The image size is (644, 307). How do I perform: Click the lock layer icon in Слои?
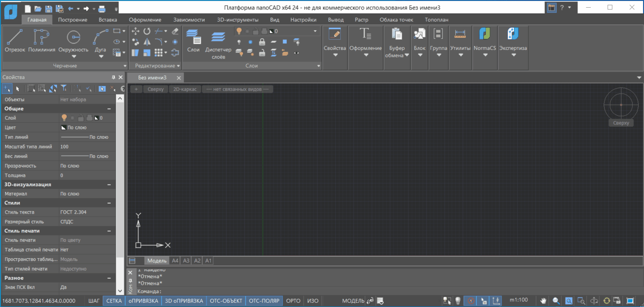click(x=262, y=42)
